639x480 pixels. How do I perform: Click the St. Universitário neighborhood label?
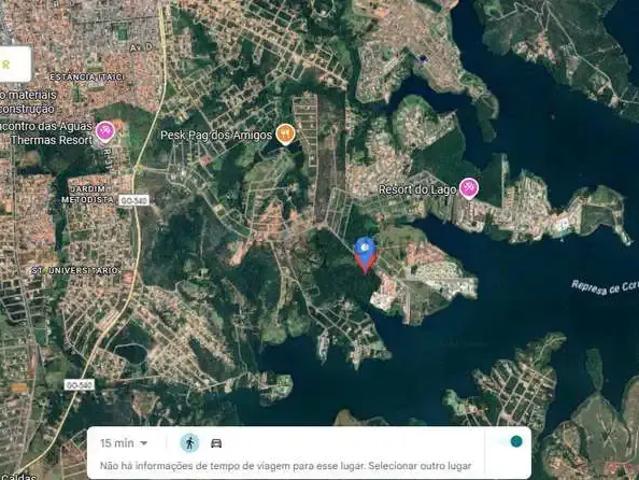[75, 270]
